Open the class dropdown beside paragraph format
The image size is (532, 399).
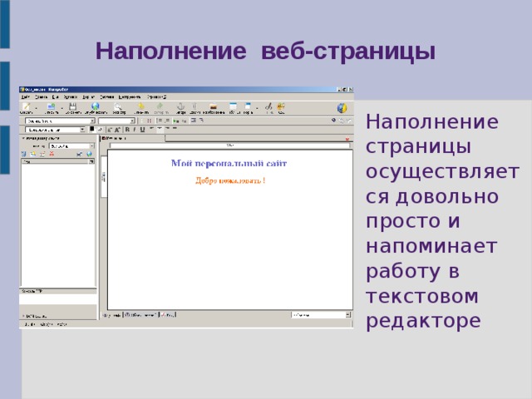point(116,121)
